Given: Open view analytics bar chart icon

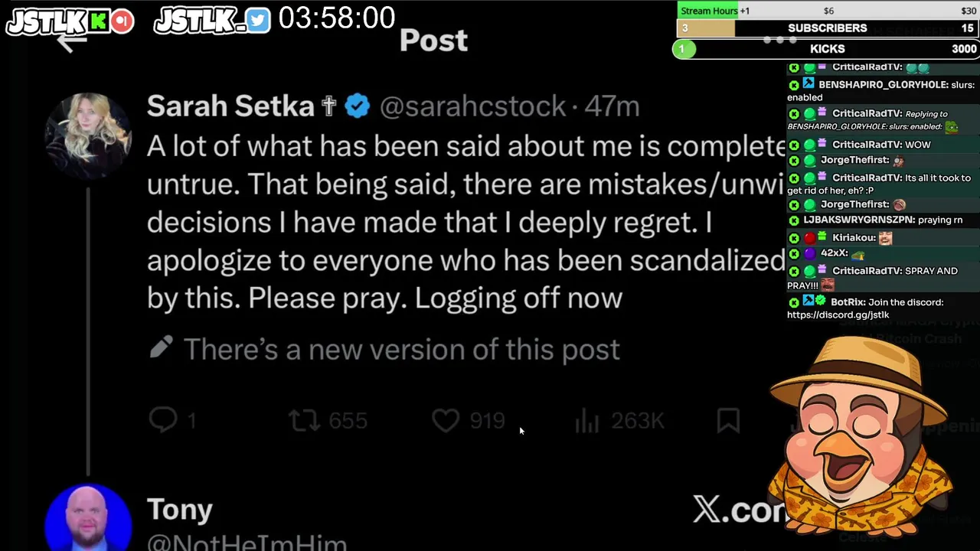Looking at the screenshot, I should pyautogui.click(x=587, y=420).
